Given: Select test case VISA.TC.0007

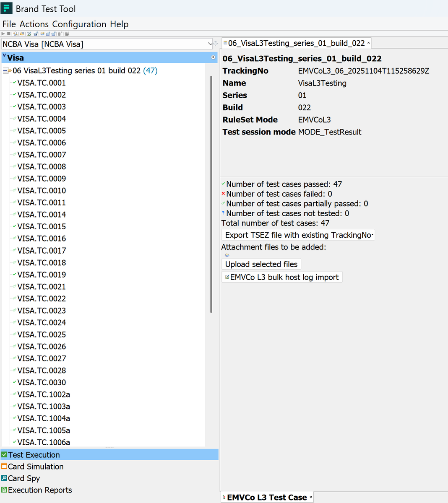Looking at the screenshot, I should (x=42, y=155).
